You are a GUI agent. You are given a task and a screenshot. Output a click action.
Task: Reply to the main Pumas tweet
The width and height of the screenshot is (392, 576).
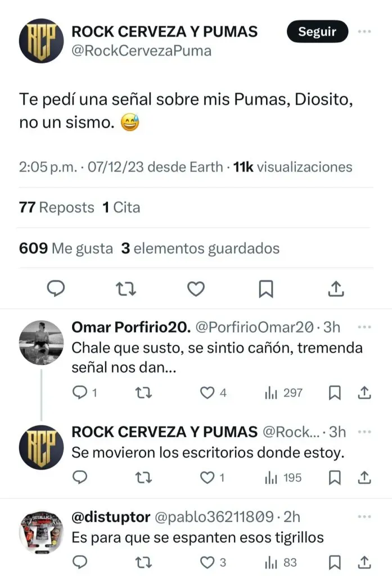pos(55,289)
